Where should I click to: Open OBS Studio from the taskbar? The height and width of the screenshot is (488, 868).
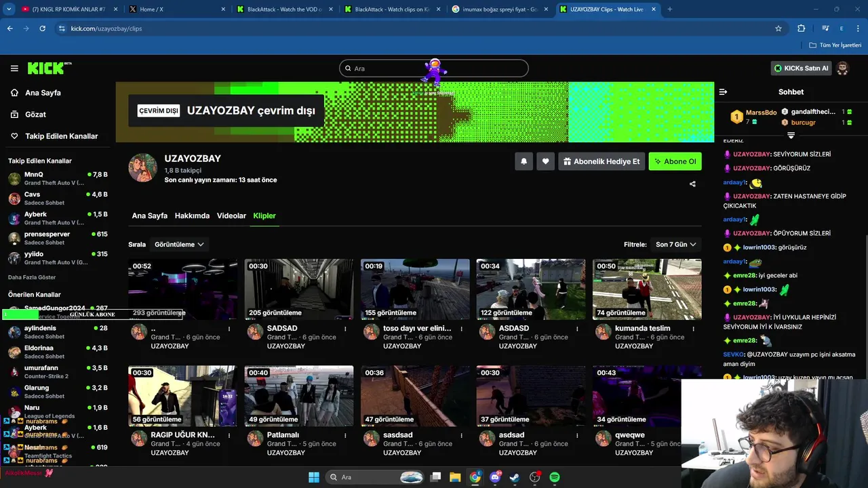pos(535,477)
